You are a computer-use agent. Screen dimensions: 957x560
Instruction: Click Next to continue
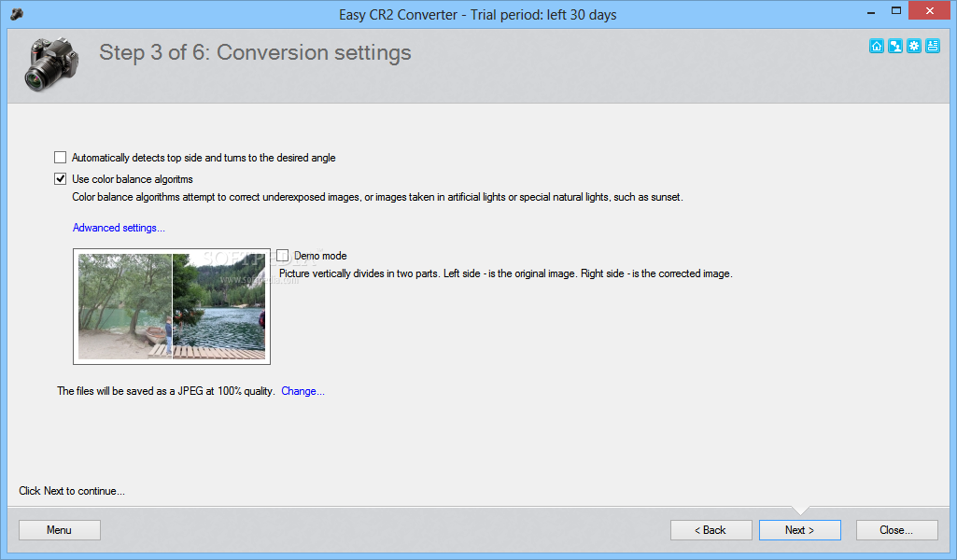(799, 530)
